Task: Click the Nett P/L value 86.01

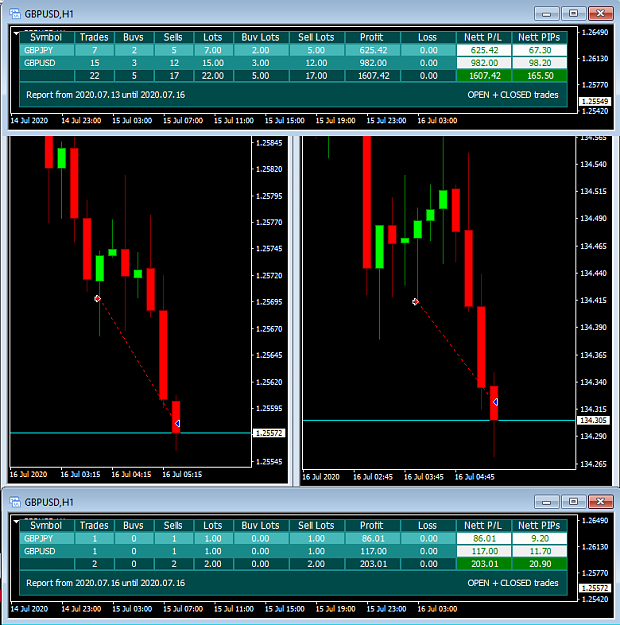Action: point(484,539)
